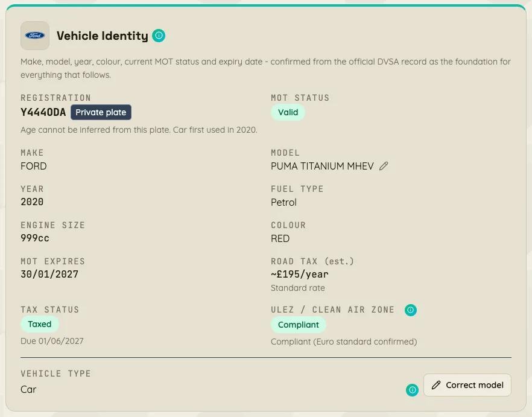Screen dimensions: 532x417
Task: Click the Petrol fuel type value
Action: point(283,202)
